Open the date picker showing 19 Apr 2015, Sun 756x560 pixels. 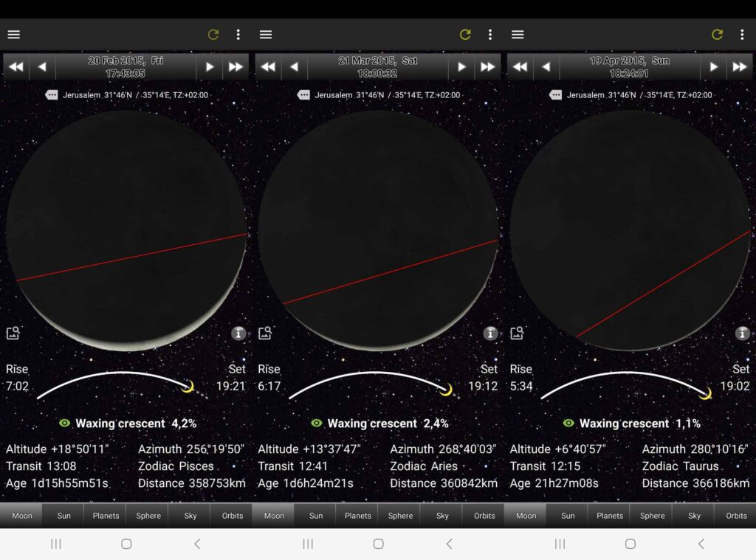(629, 67)
